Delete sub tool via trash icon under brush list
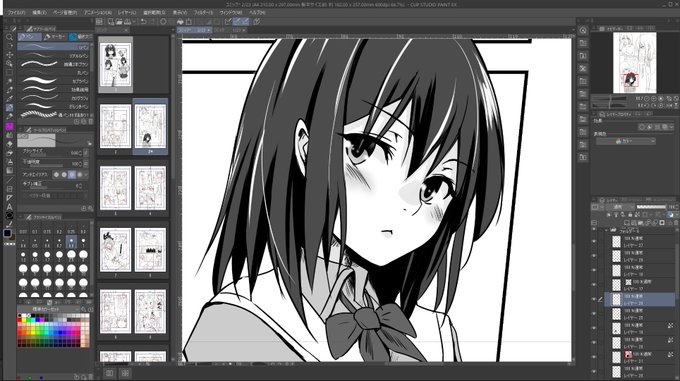This screenshot has height=381, width=680. (91, 122)
